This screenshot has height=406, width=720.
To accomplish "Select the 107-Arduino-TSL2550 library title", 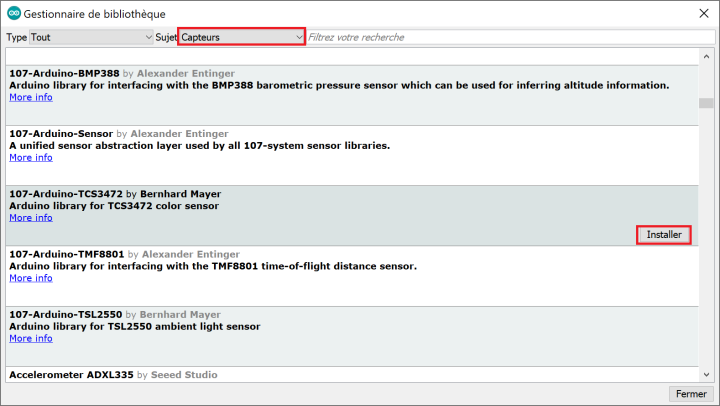I will pyautogui.click(x=66, y=315).
